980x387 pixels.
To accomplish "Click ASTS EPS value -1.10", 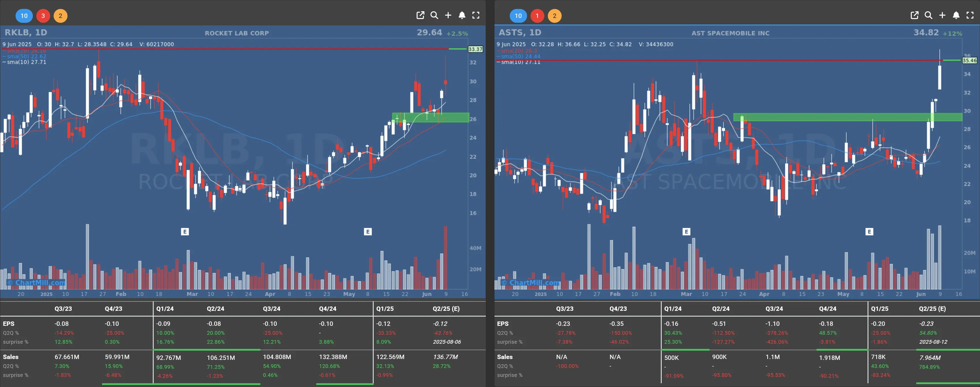I will click(x=773, y=324).
